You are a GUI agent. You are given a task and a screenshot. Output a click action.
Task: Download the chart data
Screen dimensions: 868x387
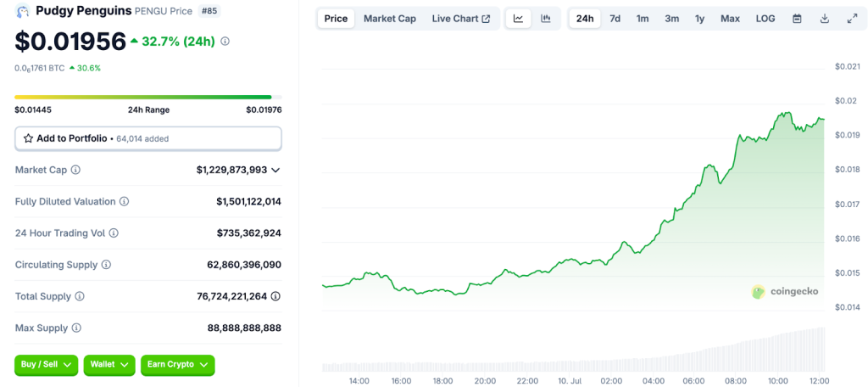pos(824,19)
